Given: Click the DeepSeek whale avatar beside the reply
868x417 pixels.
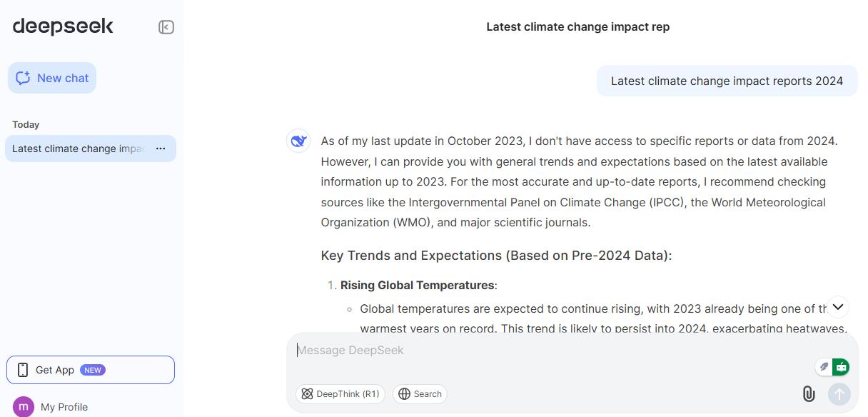Looking at the screenshot, I should click(298, 141).
